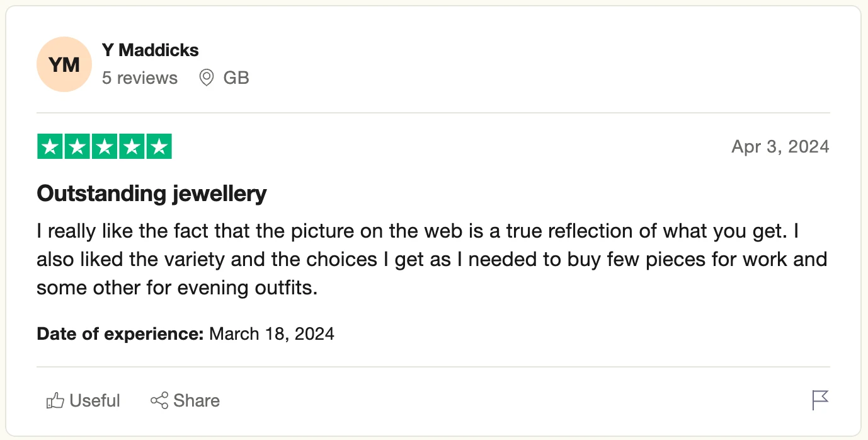The width and height of the screenshot is (868, 440).
Task: Click the "Date of experience" label
Action: 120,333
